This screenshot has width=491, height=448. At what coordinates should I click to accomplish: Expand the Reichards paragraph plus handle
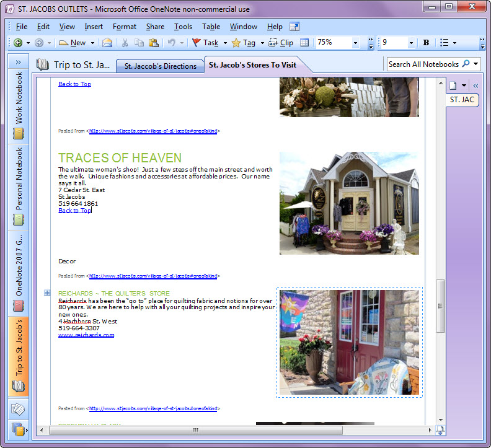point(47,293)
